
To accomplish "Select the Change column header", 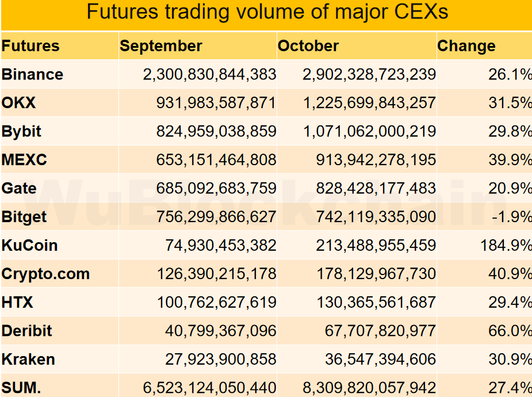I will tap(466, 46).
